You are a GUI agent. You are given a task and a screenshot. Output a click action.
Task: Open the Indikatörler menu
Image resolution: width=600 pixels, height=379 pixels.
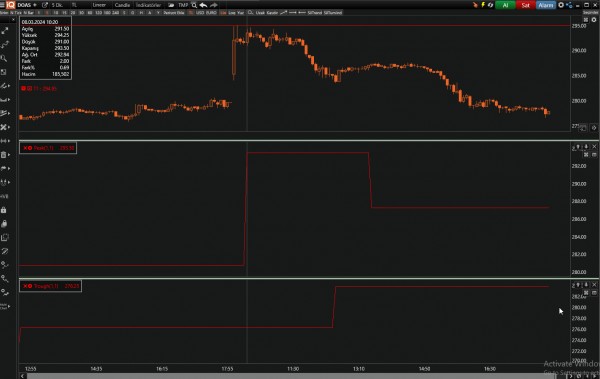coord(148,5)
